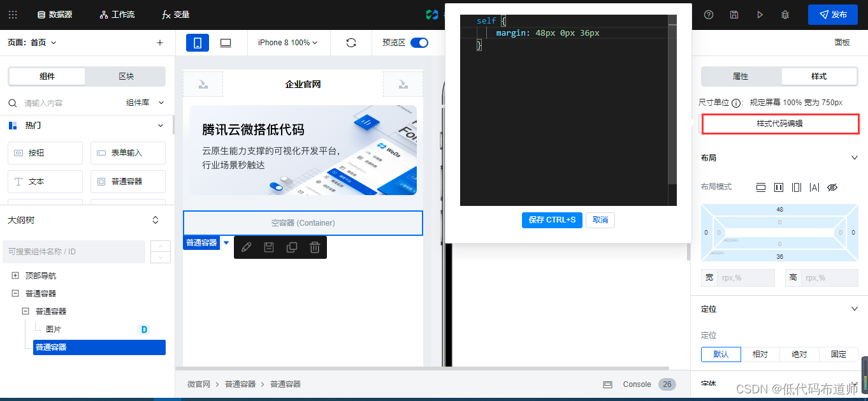
Task: Toggle the 预览区 preview switch
Action: pos(419,43)
